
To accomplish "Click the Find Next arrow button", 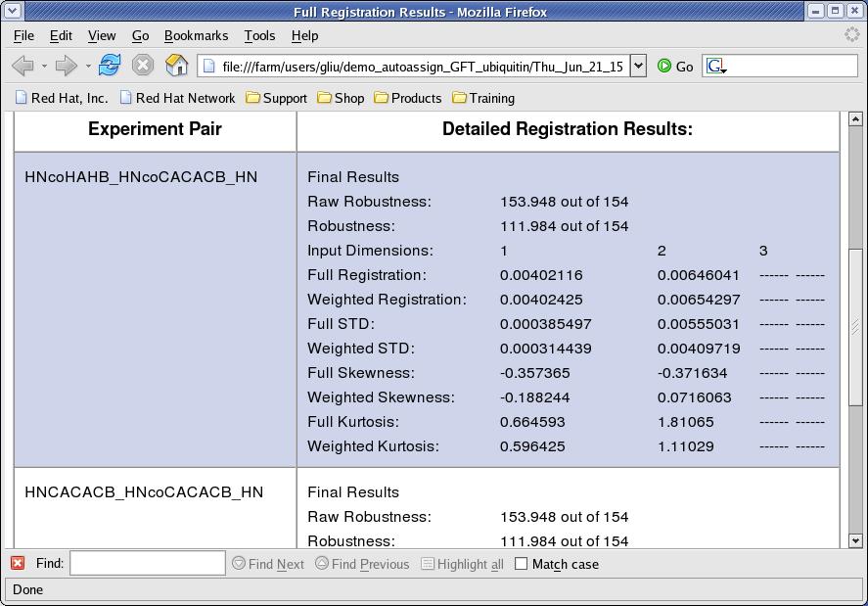I will (268, 564).
